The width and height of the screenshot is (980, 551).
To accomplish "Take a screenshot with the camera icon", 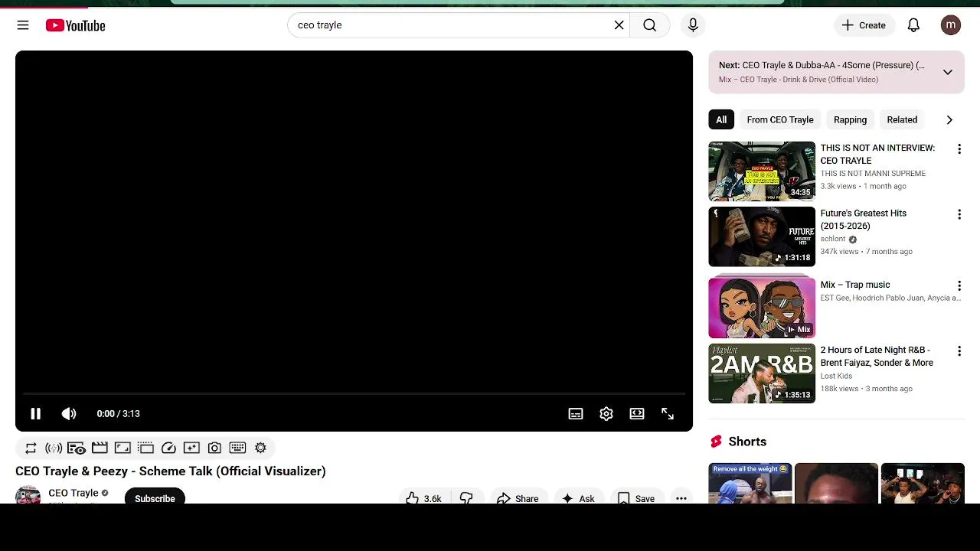I will click(214, 448).
